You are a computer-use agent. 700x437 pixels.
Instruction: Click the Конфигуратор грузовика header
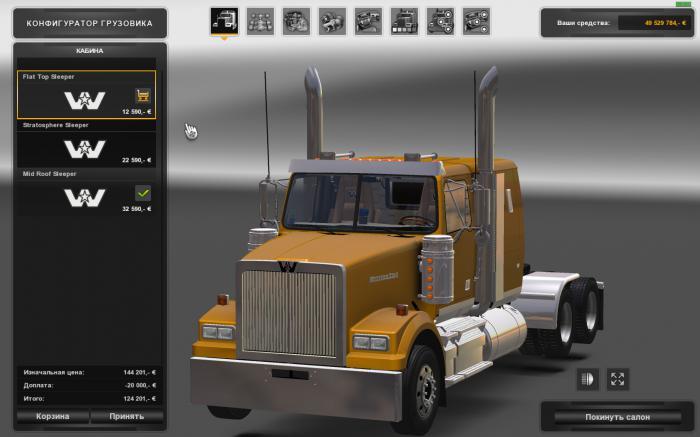[84, 22]
